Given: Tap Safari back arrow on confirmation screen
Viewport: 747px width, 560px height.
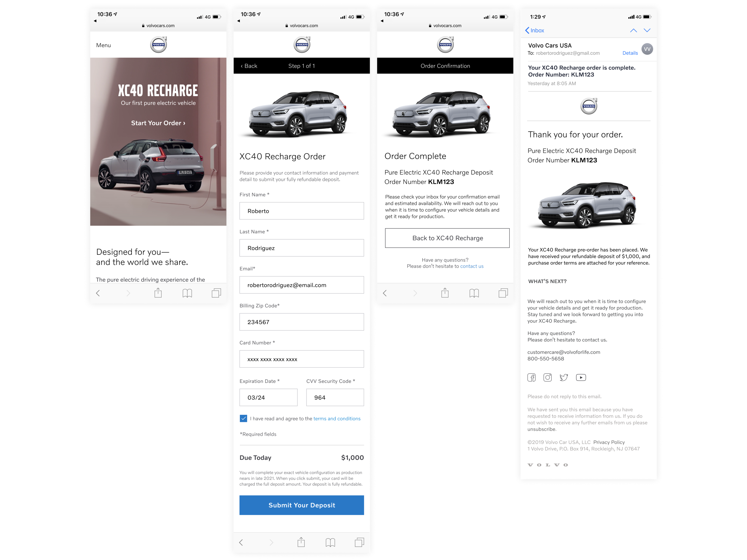Looking at the screenshot, I should coord(385,293).
